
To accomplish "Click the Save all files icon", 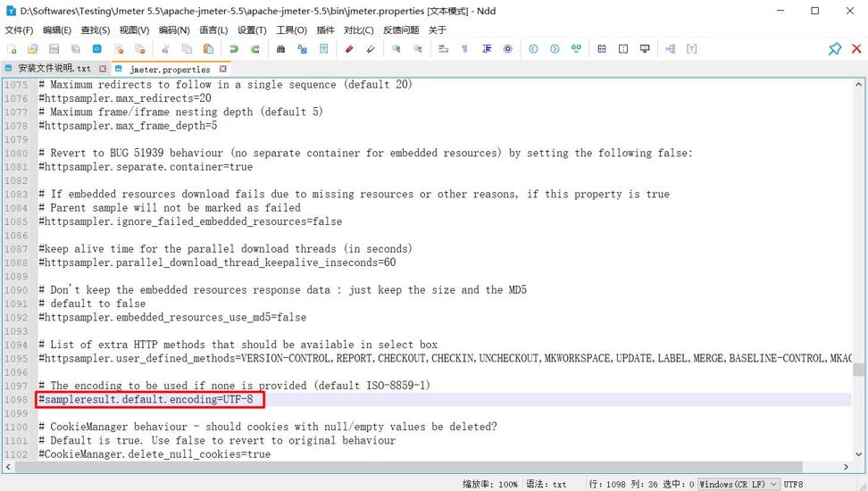I will click(x=76, y=49).
